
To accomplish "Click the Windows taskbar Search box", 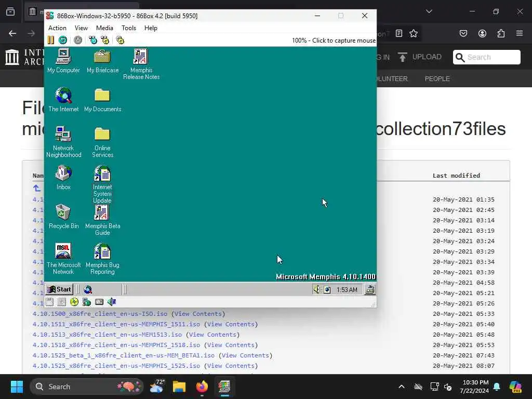I will (87, 387).
